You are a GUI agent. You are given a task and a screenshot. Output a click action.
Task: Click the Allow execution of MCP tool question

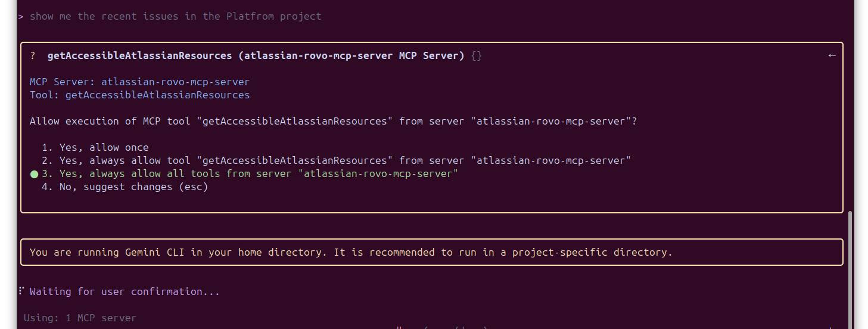tap(333, 121)
